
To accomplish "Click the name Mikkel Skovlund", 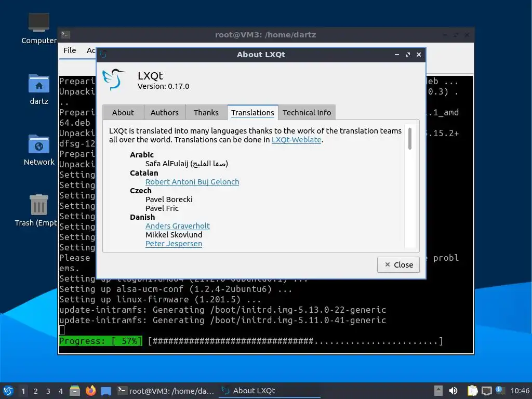I will point(174,235).
